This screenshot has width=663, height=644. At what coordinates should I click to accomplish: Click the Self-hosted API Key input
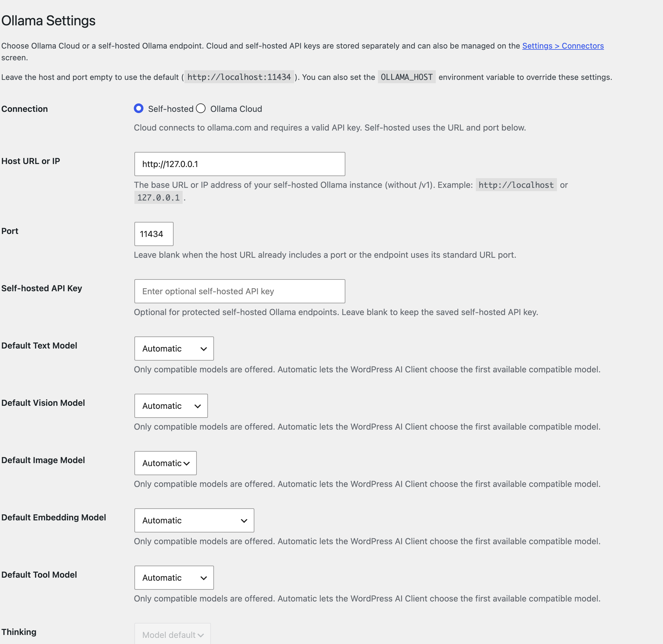[240, 291]
